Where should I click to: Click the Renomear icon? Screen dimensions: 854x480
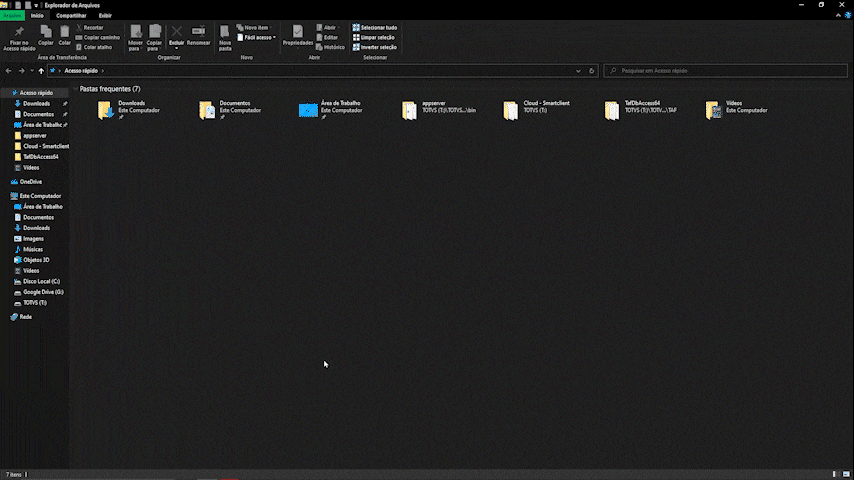tap(198, 32)
